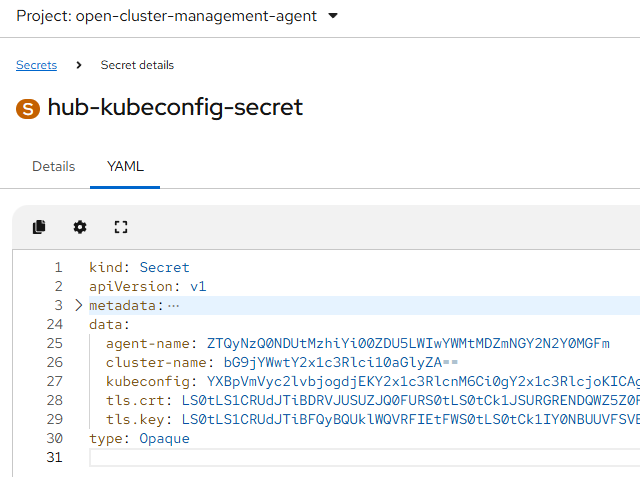Click the agent-name data value
This screenshot has width=640, height=477.
coord(408,343)
